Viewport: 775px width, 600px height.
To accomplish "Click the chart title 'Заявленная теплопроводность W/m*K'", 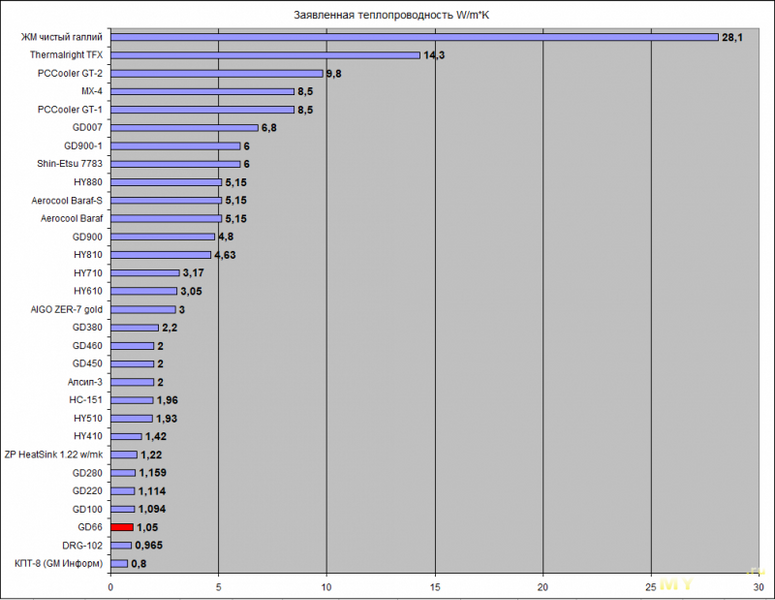I will [x=391, y=15].
